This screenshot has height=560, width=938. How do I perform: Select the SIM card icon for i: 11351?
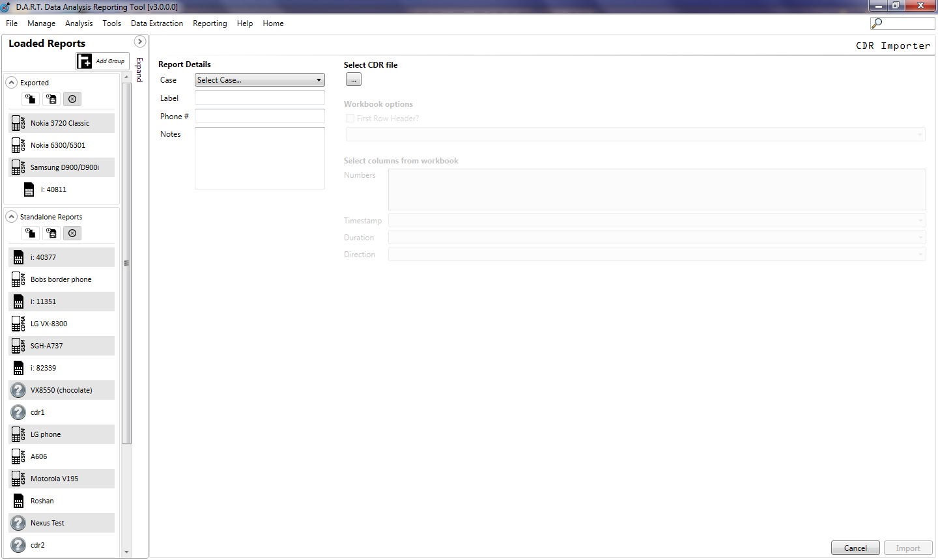pyautogui.click(x=18, y=301)
